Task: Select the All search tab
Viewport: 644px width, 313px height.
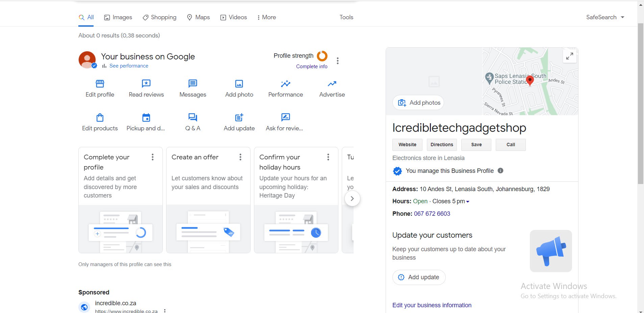Action: click(86, 17)
